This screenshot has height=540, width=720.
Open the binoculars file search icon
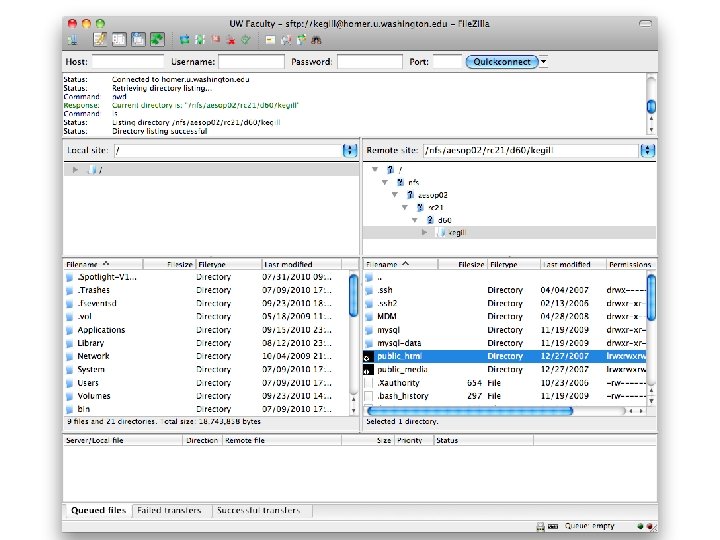click(x=316, y=40)
